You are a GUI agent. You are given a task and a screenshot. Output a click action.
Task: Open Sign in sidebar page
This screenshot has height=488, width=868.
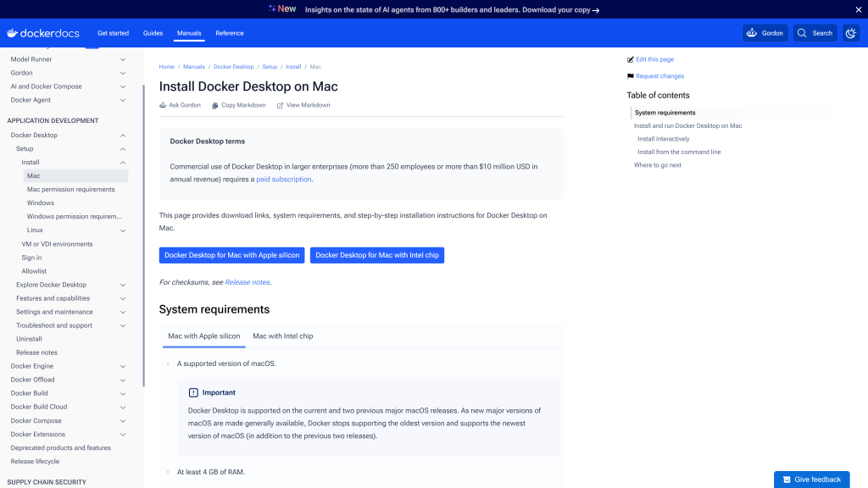pos(31,258)
